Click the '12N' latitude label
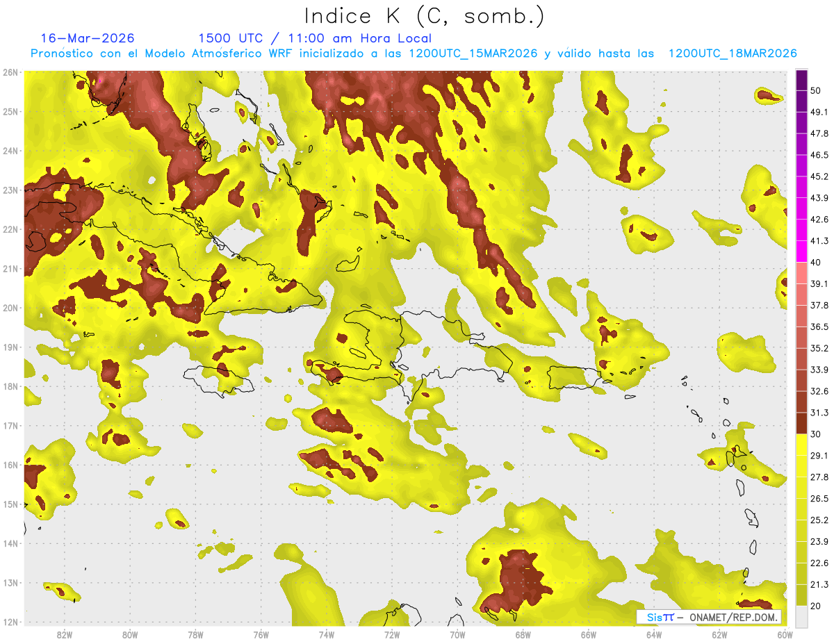834x644 pixels. [x=10, y=622]
